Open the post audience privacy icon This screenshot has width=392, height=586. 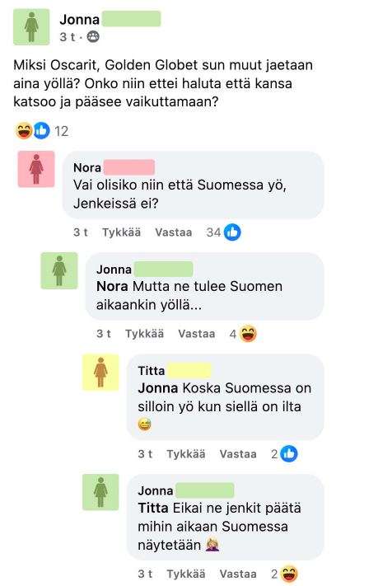pyautogui.click(x=93, y=36)
